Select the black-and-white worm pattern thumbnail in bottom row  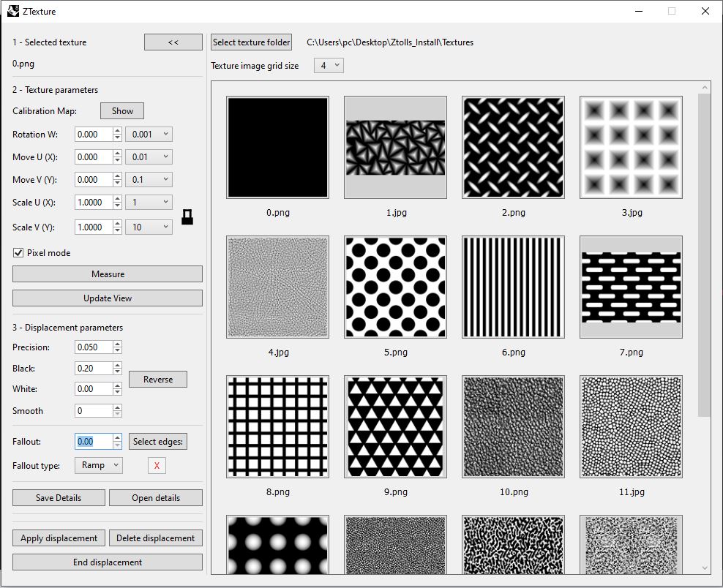513,545
